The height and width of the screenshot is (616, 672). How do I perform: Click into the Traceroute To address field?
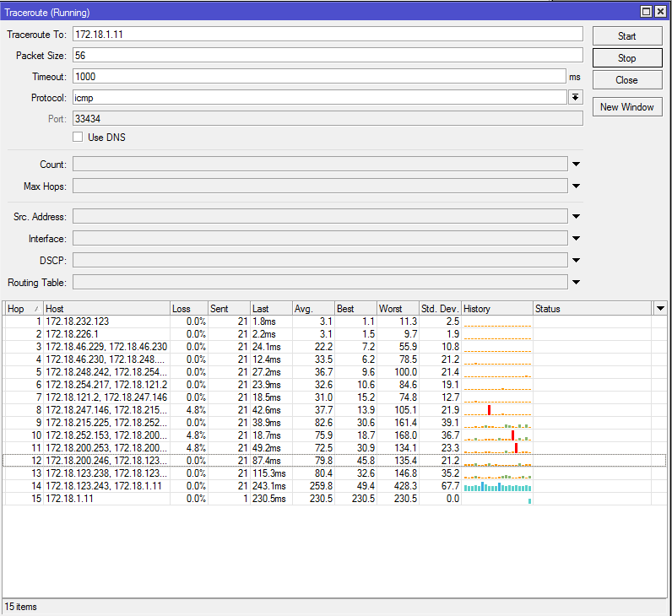[328, 34]
